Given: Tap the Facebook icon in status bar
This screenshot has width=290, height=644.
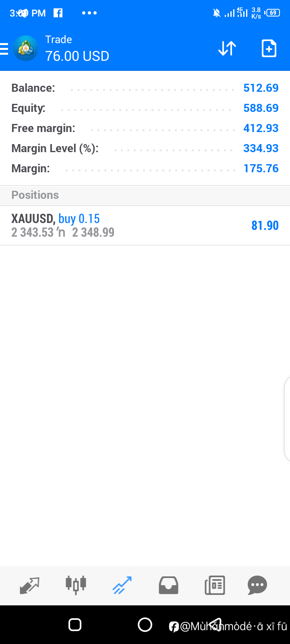Looking at the screenshot, I should point(58,13).
